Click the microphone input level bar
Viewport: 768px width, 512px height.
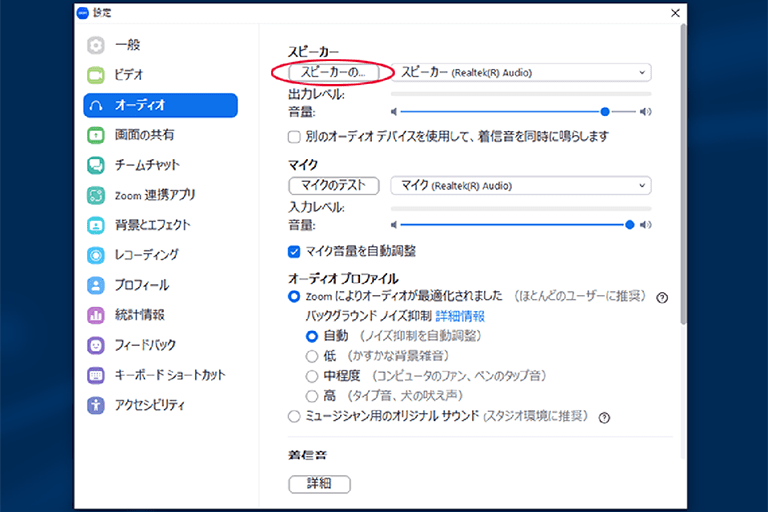[x=521, y=209]
